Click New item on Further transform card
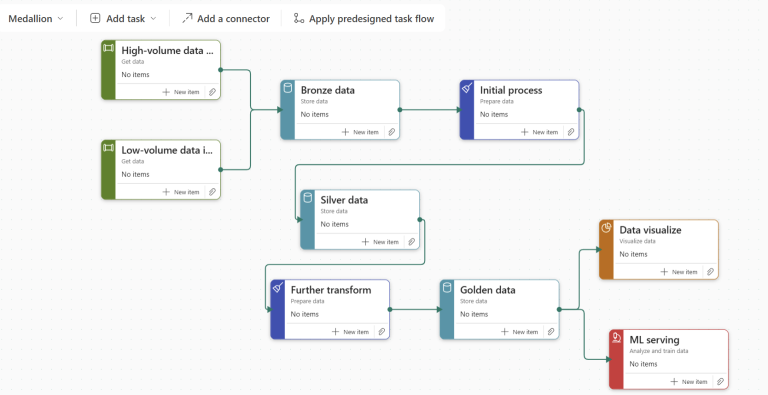Viewport: 768px width, 395px height. 351,332
